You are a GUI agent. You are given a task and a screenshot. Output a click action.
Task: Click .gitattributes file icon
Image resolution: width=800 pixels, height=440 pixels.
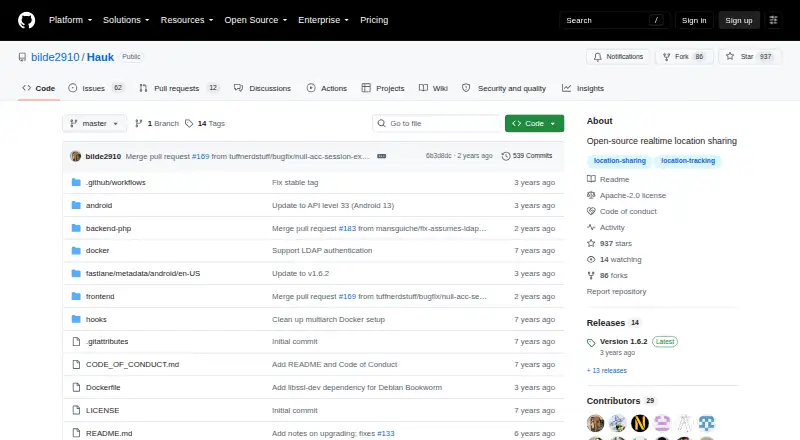coord(76,341)
